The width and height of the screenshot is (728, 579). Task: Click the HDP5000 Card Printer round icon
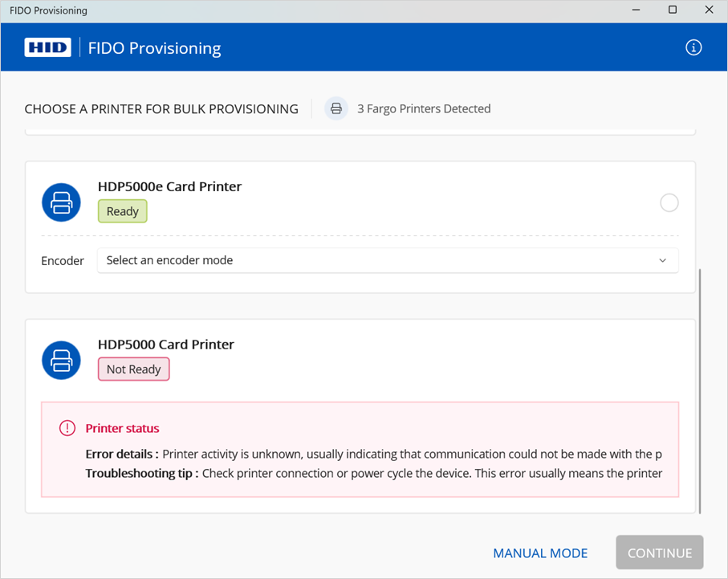click(x=61, y=361)
